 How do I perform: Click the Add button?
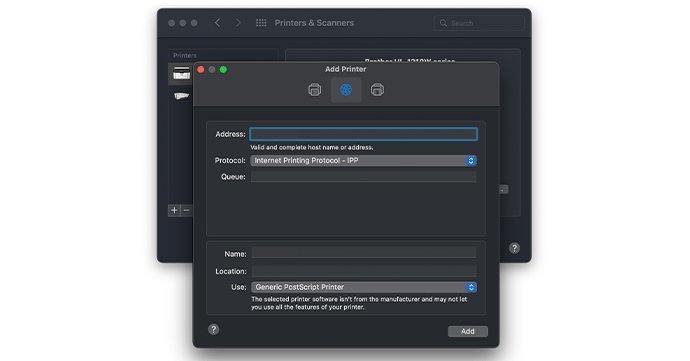click(467, 331)
